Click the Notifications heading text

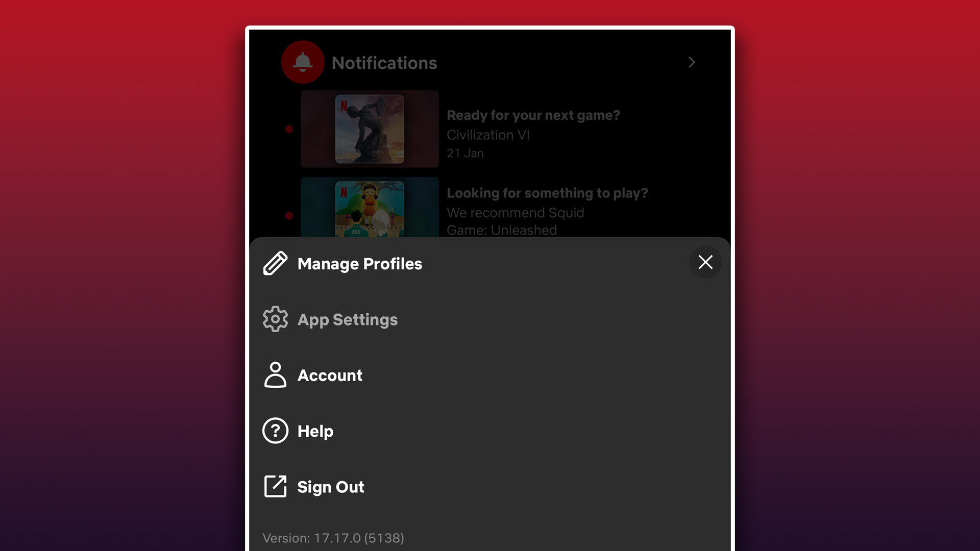(x=384, y=63)
